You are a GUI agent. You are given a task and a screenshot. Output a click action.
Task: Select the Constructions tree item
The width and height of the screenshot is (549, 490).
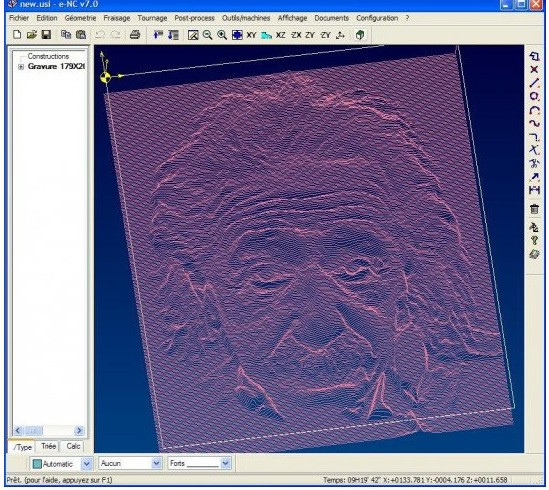coord(48,56)
